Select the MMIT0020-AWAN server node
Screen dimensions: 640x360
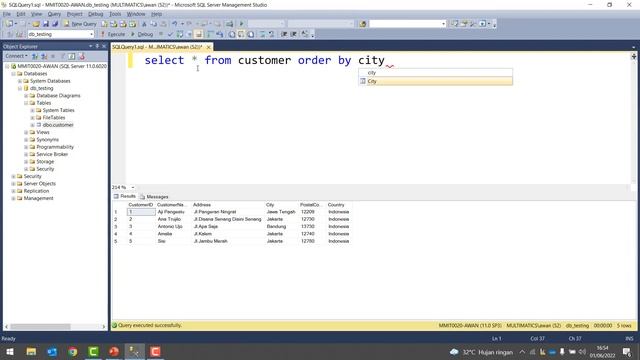(62, 66)
